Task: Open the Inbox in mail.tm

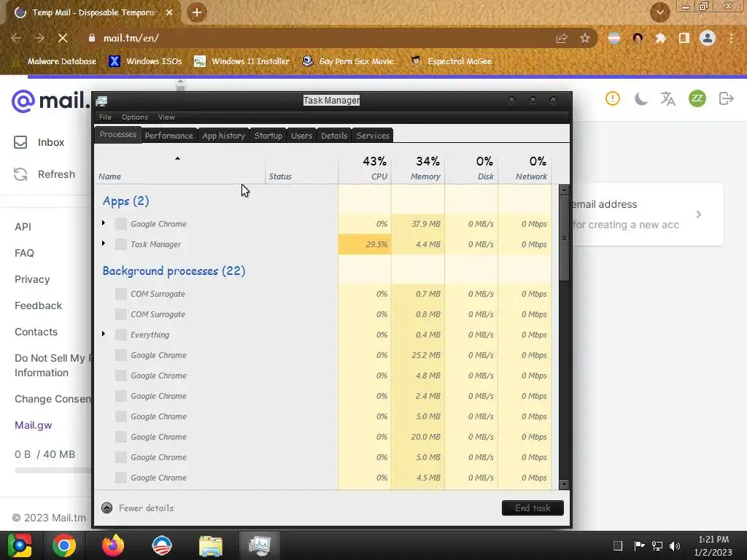Action: tap(39, 142)
